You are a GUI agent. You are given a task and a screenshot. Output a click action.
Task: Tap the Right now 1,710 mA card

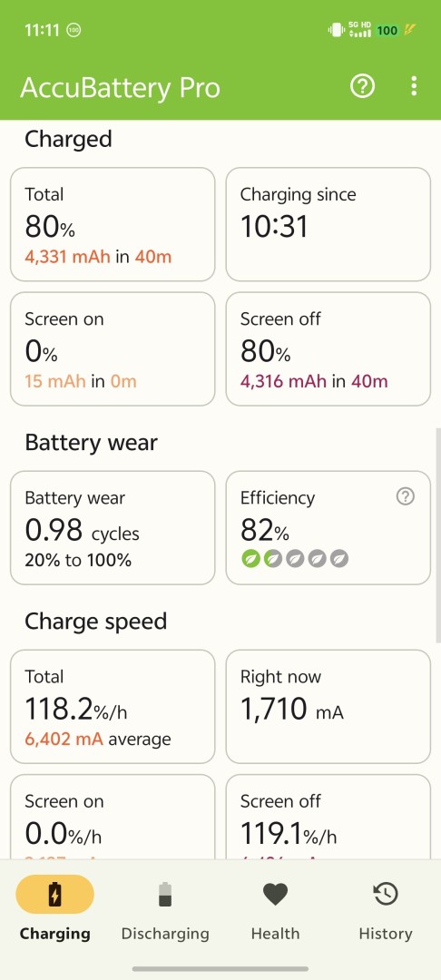pyautogui.click(x=328, y=707)
